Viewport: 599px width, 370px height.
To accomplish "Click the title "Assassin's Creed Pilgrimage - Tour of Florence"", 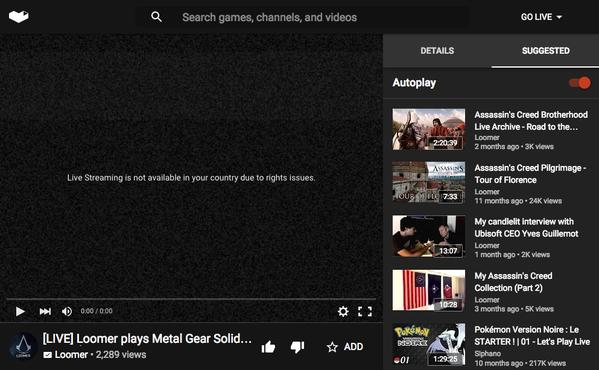I will pos(530,174).
